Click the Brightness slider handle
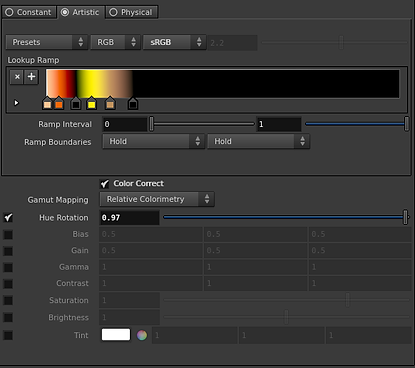The image size is (415, 368). (286, 317)
